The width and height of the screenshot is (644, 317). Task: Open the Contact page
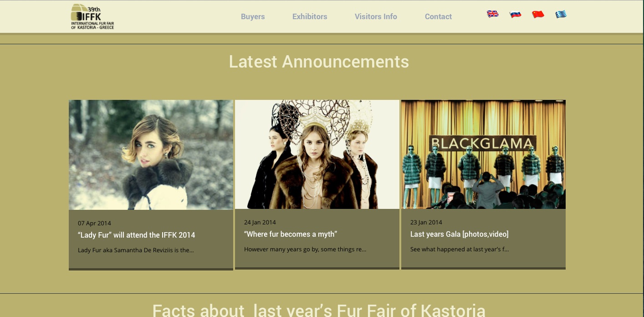tap(438, 17)
